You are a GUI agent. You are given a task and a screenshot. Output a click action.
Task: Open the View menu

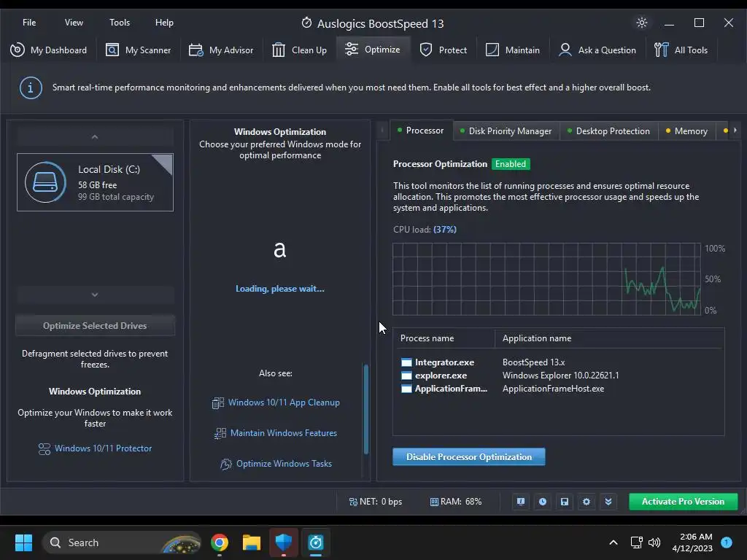pos(74,23)
